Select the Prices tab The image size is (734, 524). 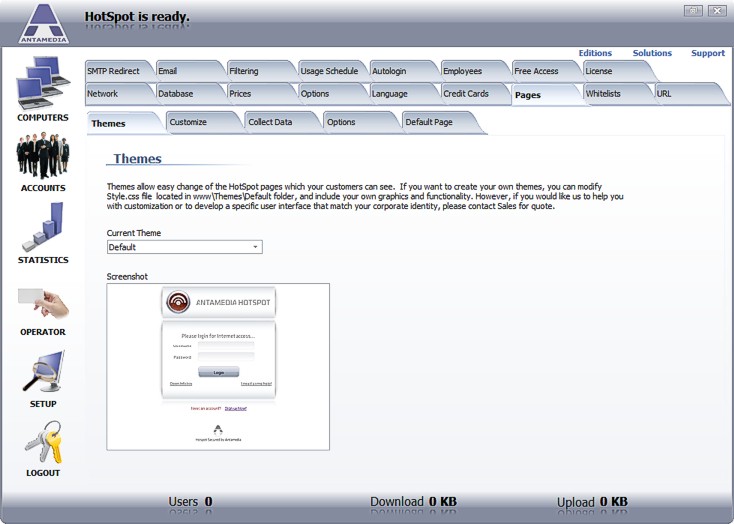coord(259,94)
